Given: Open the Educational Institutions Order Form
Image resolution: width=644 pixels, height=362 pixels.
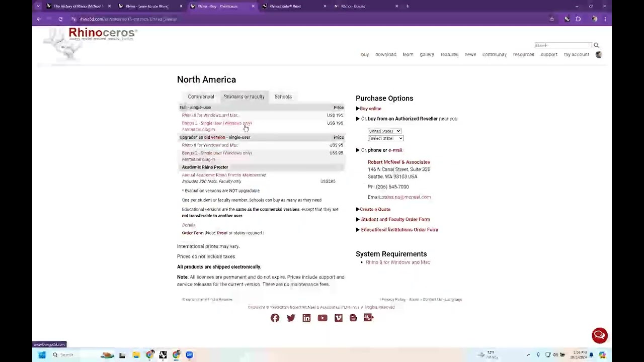Looking at the screenshot, I should (x=399, y=230).
